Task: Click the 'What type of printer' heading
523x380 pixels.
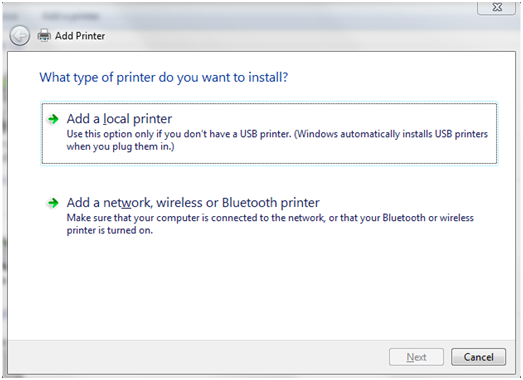Action: click(x=163, y=78)
